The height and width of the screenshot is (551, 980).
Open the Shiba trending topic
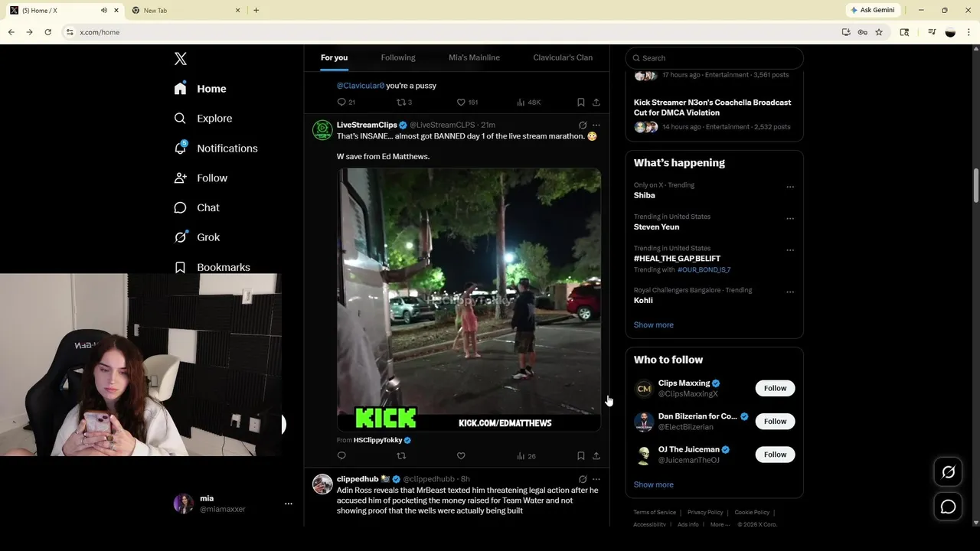(644, 195)
